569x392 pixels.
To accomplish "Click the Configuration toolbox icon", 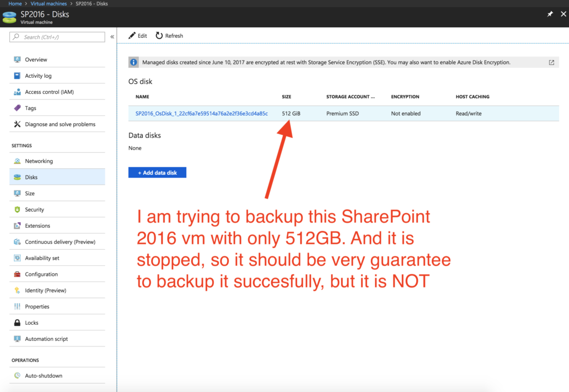I will tap(17, 274).
